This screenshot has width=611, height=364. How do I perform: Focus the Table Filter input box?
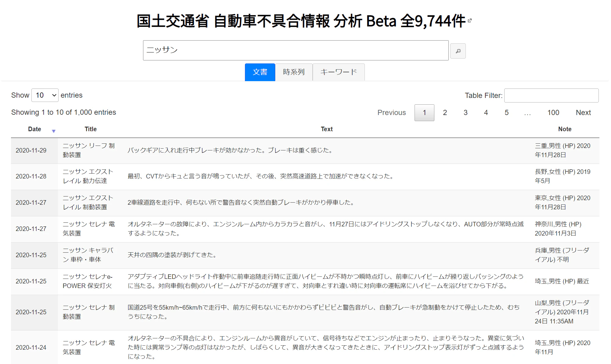click(551, 96)
